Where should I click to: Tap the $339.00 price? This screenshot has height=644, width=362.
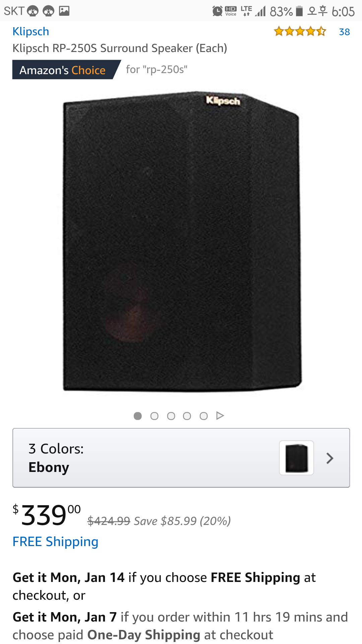click(x=47, y=515)
